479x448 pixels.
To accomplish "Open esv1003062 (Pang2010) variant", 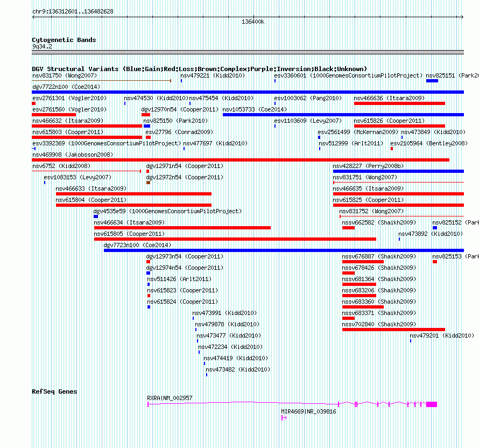I will pyautogui.click(x=308, y=98).
